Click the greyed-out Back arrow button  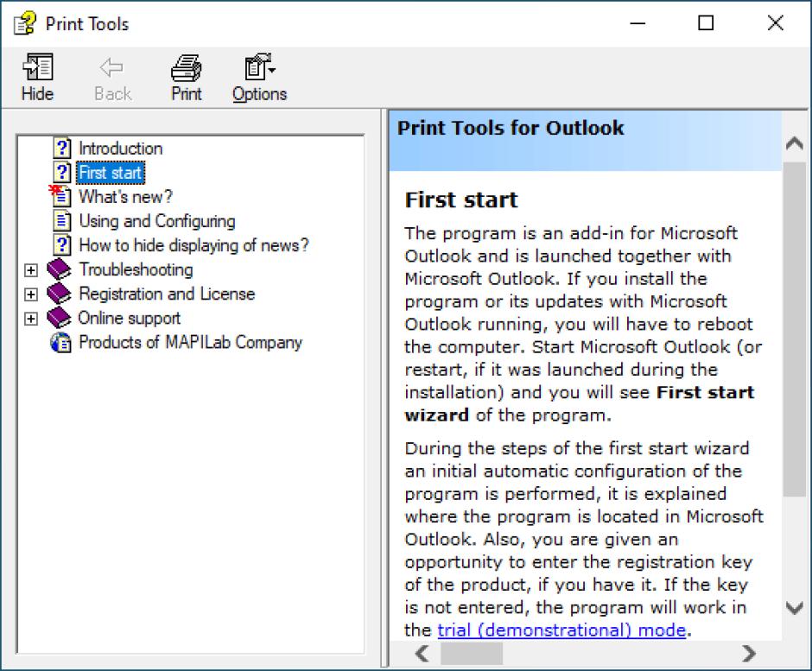point(112,78)
